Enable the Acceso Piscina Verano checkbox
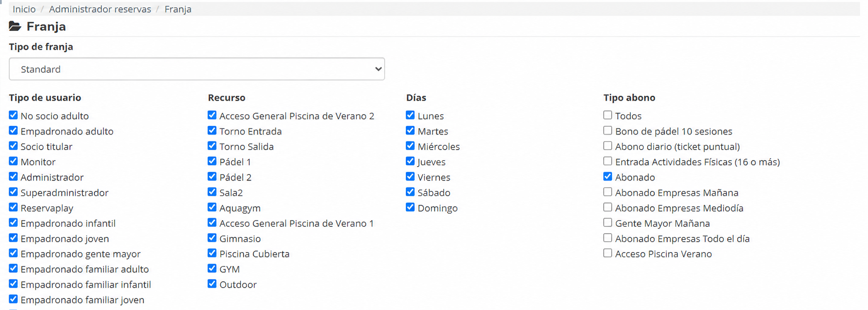Image resolution: width=868 pixels, height=310 pixels. point(608,253)
